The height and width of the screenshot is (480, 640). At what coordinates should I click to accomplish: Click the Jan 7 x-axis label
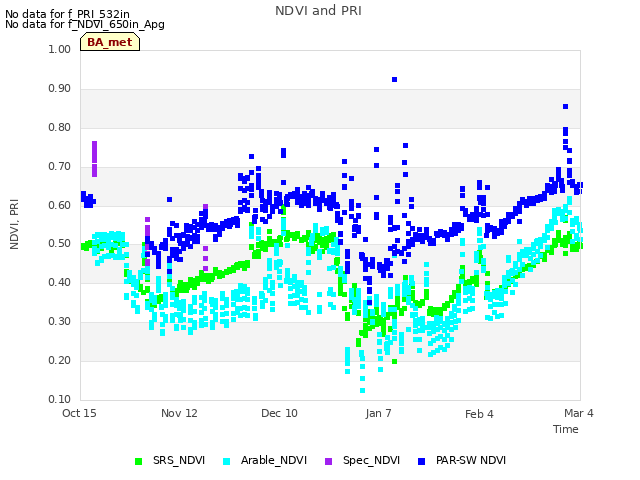[378, 413]
